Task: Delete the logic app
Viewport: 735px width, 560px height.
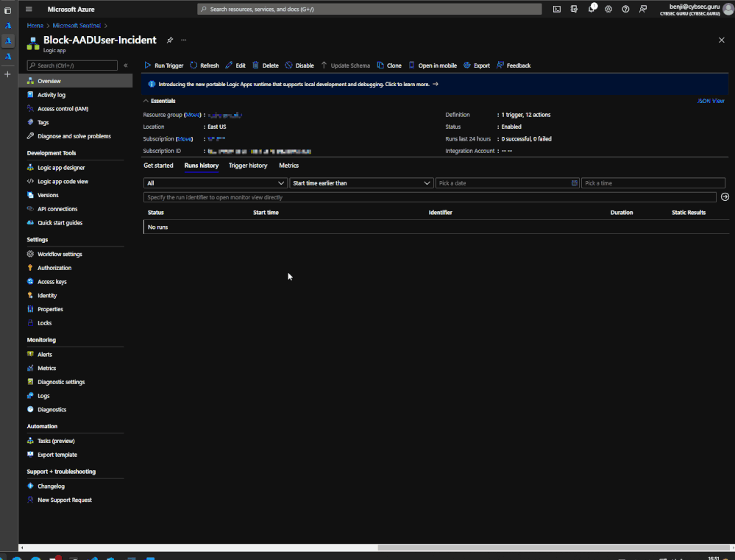Action: point(266,65)
